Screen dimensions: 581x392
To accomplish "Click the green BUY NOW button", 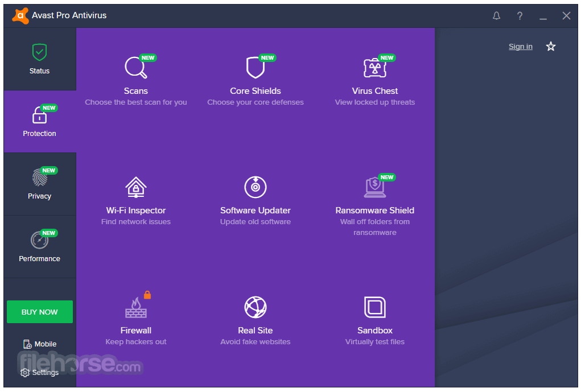I will tap(40, 312).
